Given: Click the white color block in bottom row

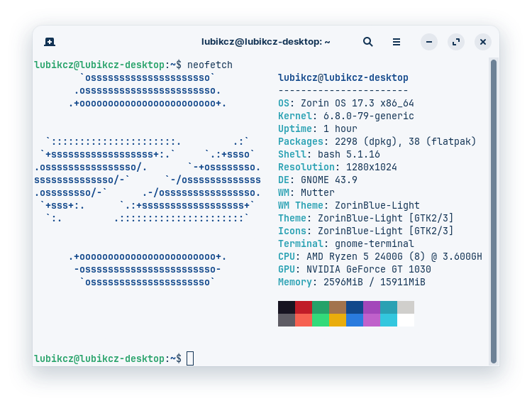Looking at the screenshot, I should tap(406, 320).
